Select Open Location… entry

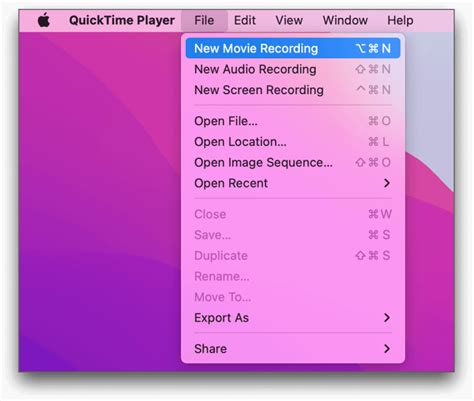point(293,142)
